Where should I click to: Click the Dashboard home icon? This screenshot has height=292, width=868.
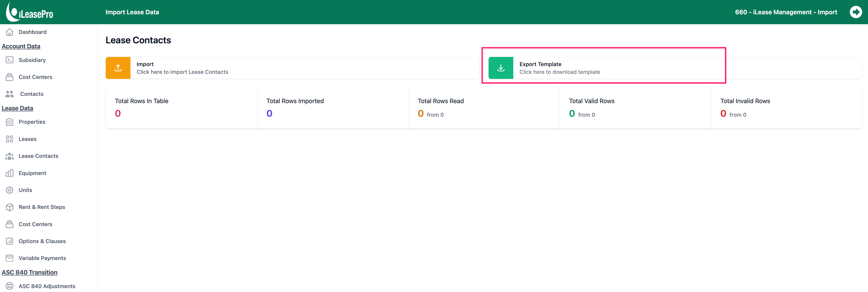[9, 32]
